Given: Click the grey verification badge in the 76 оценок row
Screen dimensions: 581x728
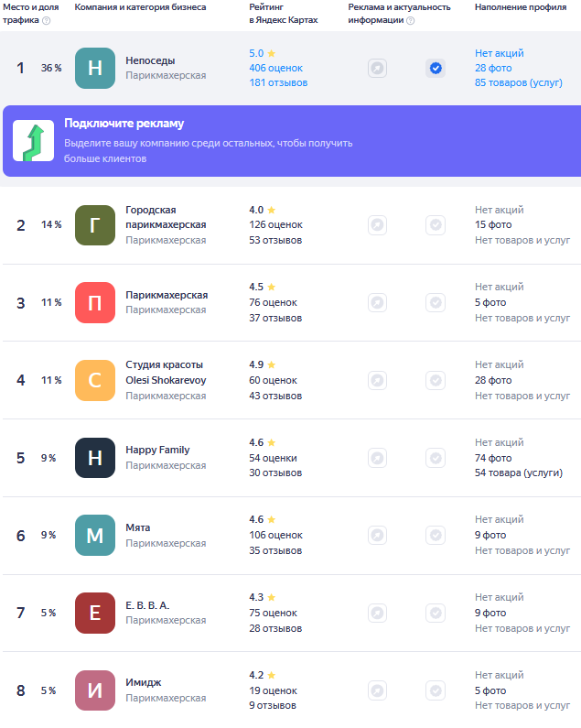Looking at the screenshot, I should pyautogui.click(x=436, y=303).
